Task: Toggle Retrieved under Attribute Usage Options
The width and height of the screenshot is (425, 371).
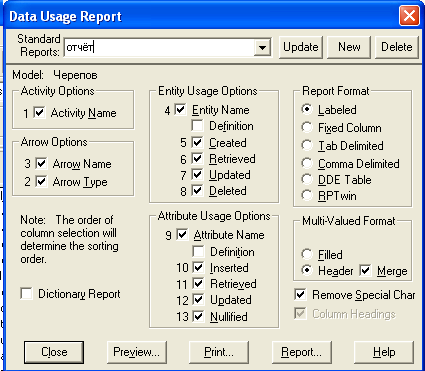Action: [198, 284]
